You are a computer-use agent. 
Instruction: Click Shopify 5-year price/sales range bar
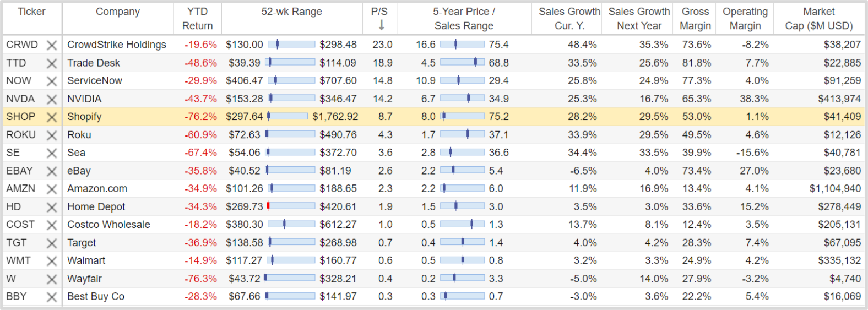(463, 116)
